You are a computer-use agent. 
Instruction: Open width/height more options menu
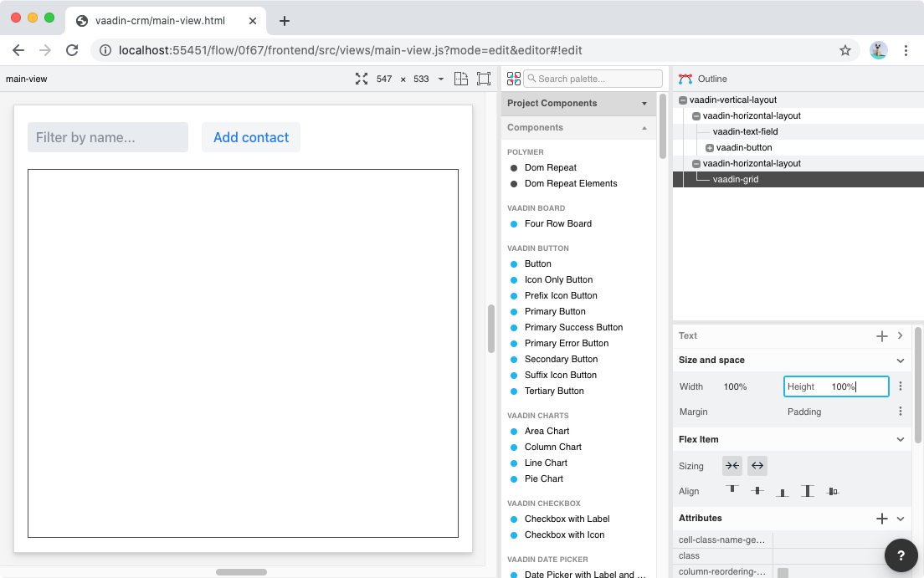click(x=900, y=386)
